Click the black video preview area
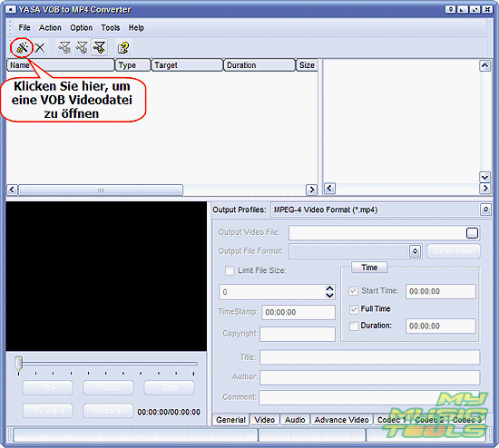The image size is (499, 448). point(106,277)
